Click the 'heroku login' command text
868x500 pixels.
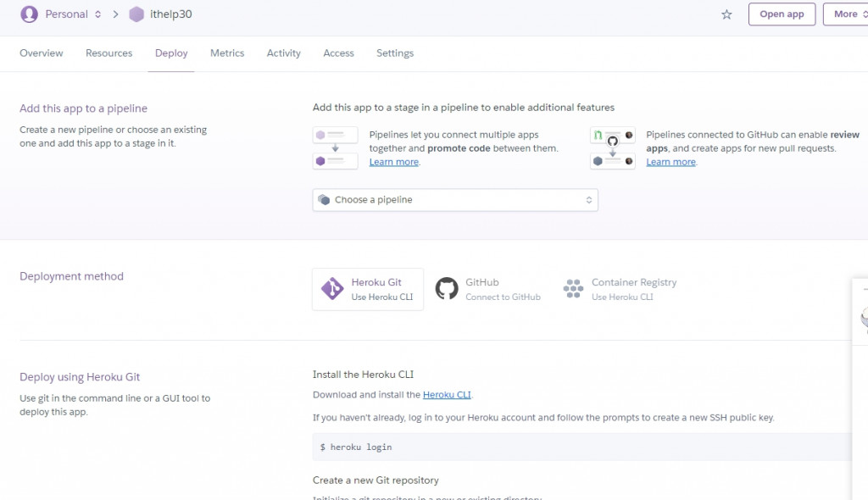click(x=361, y=447)
